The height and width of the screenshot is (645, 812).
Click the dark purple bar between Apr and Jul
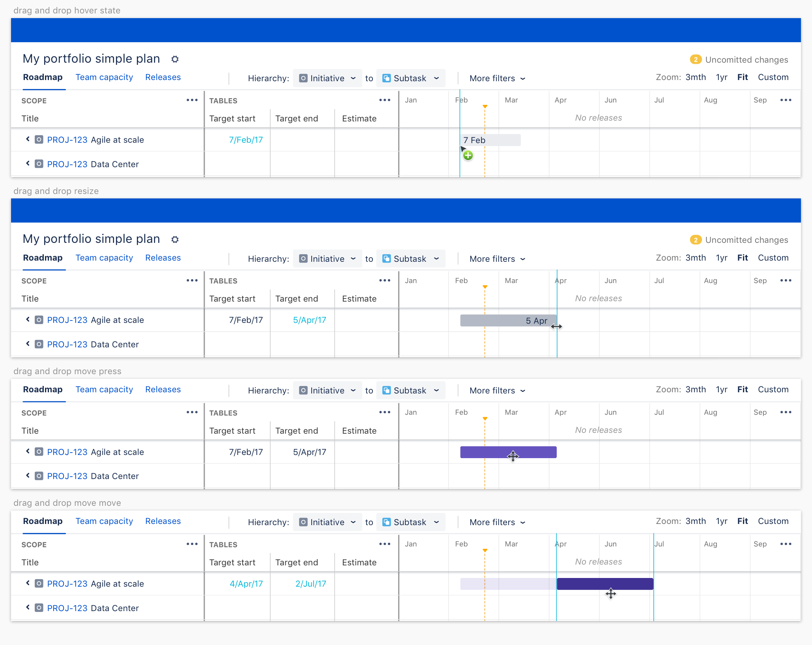pos(604,584)
